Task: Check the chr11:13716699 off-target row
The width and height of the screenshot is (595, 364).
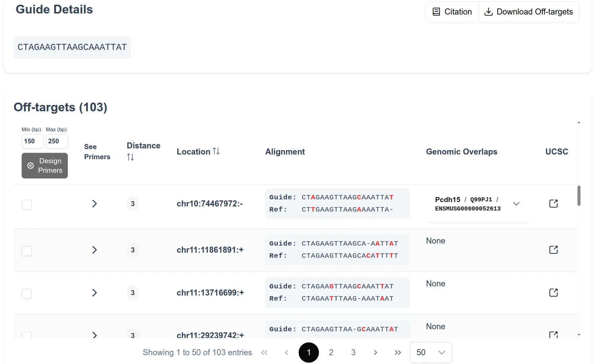Action: tap(27, 294)
